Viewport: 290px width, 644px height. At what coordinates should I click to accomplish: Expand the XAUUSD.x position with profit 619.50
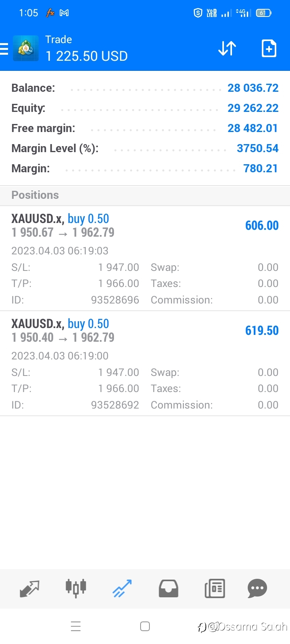click(x=145, y=330)
